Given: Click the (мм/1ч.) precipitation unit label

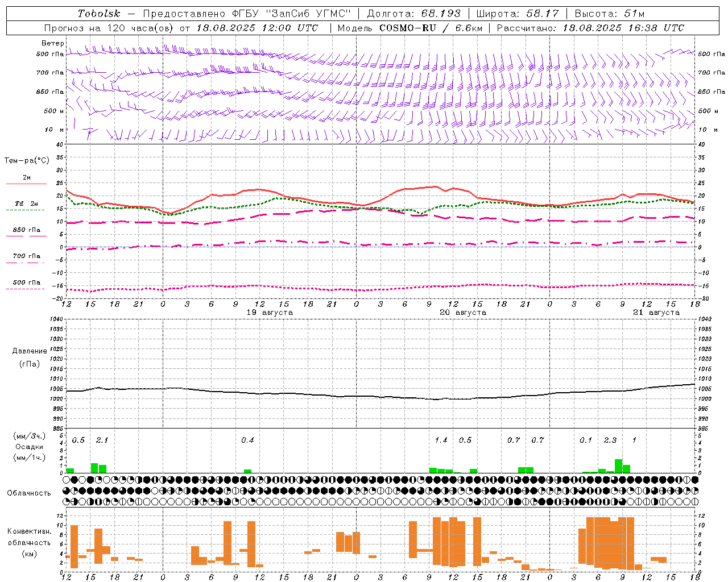Looking at the screenshot, I should click(29, 458).
